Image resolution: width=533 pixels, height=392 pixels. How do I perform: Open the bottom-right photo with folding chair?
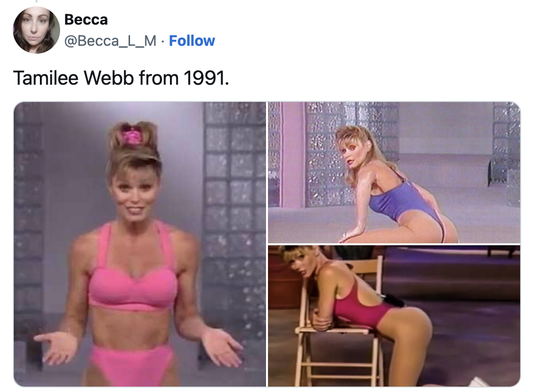[394, 316]
